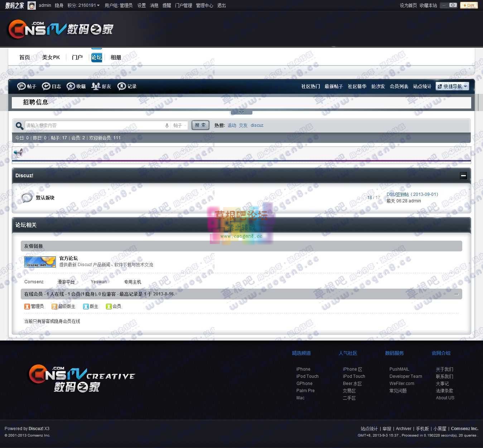This screenshot has width=483, height=448.
Task: Open the 帖子 search type dropdown
Action: [179, 125]
